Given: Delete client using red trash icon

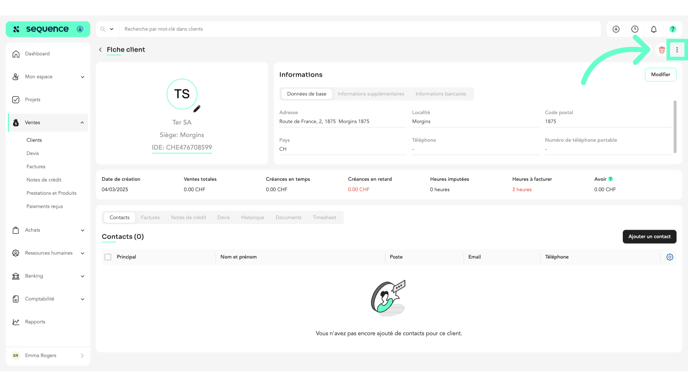Looking at the screenshot, I should pyautogui.click(x=662, y=50).
